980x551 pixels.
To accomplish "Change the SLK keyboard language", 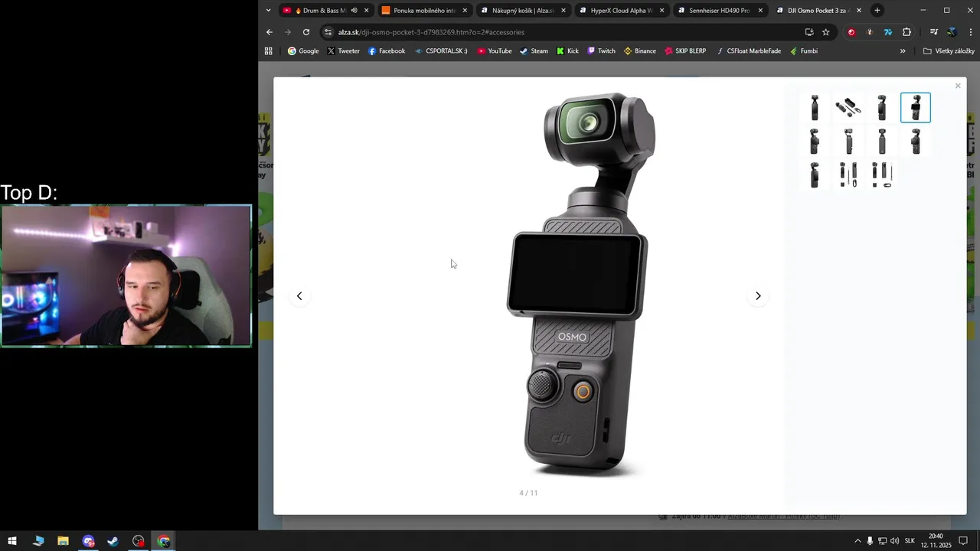I will pyautogui.click(x=910, y=541).
